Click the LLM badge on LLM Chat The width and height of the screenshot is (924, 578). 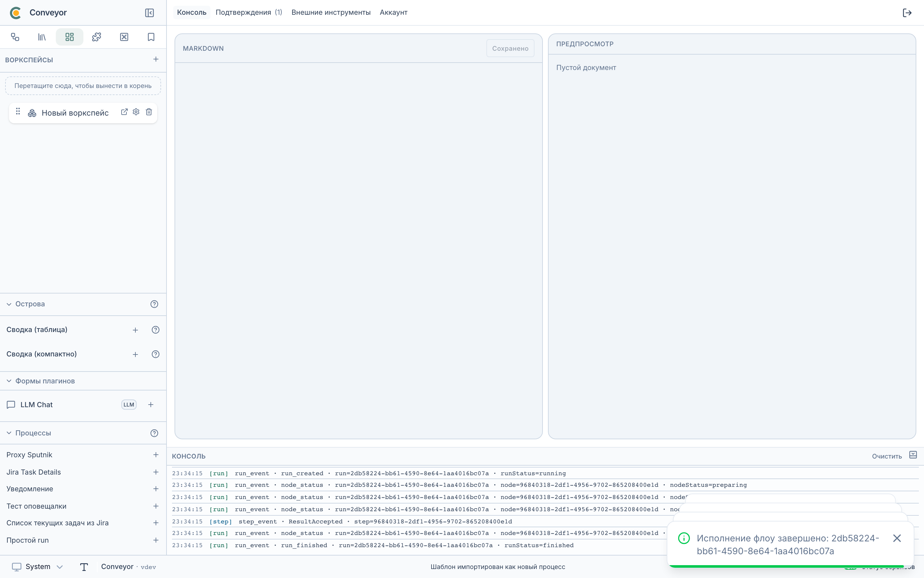point(129,405)
